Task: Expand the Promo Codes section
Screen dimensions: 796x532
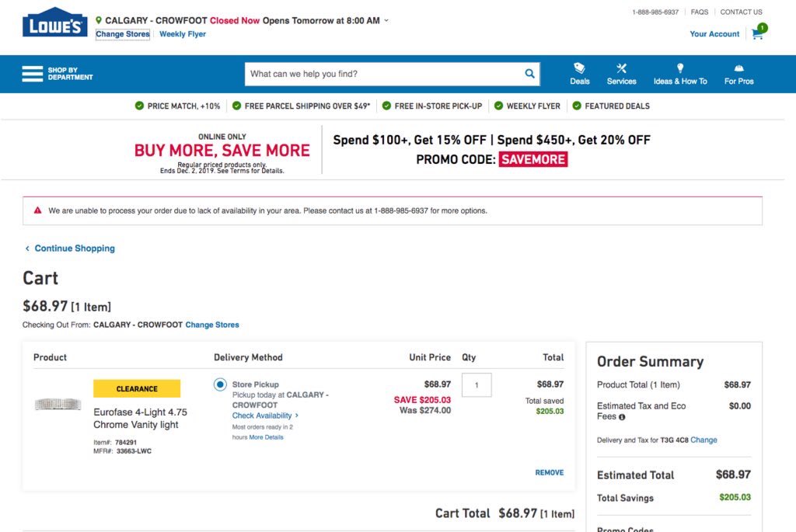Action: coord(625,529)
